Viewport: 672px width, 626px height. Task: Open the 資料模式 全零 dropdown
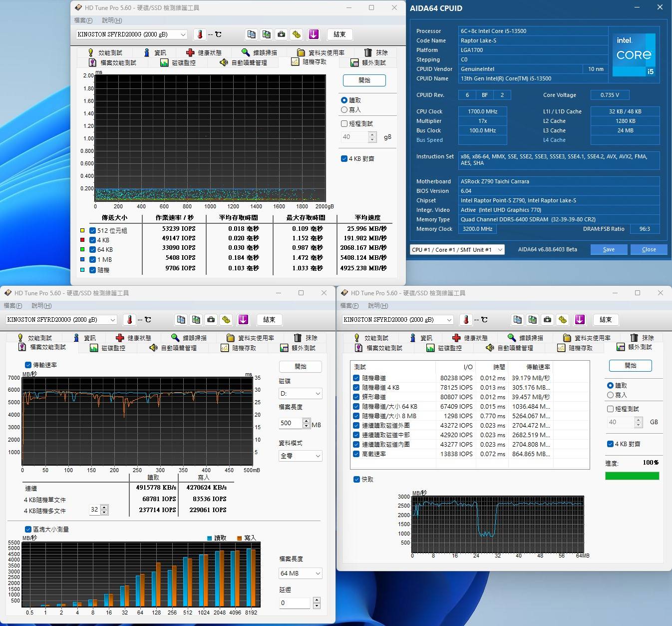300,456
